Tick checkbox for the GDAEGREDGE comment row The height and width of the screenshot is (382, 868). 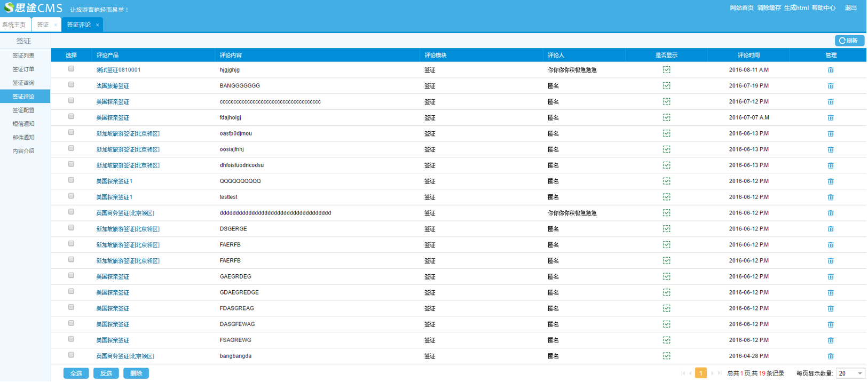coord(71,292)
